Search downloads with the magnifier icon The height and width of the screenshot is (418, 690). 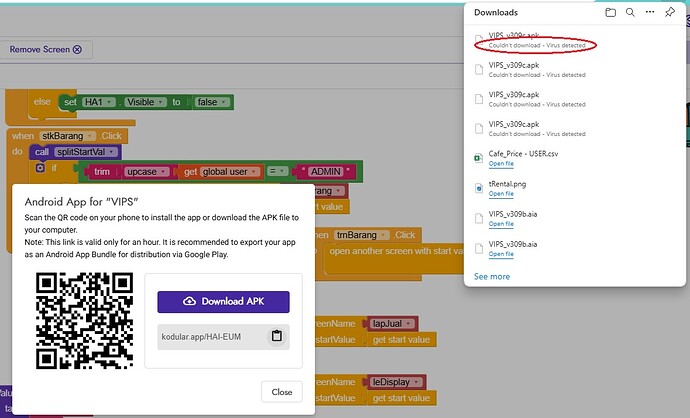point(630,12)
